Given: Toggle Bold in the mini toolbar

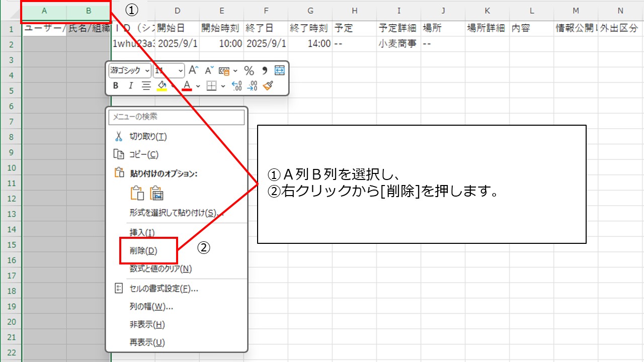Looking at the screenshot, I should click(x=116, y=86).
